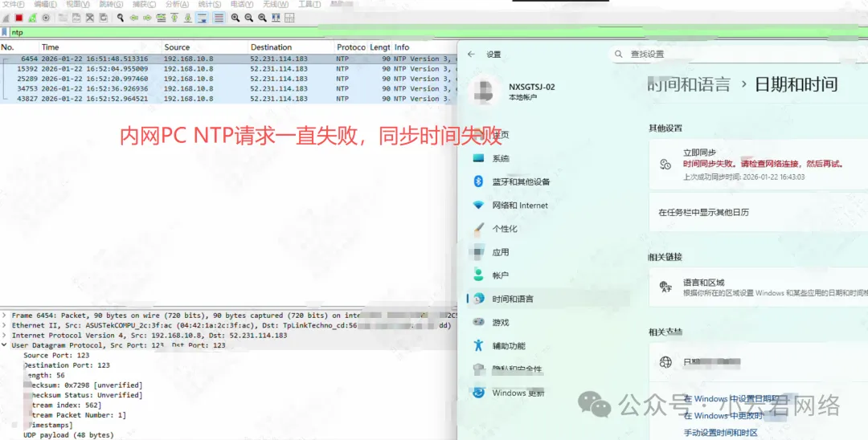Click the Resize columns toolbar icon
Image resolution: width=868 pixels, height=440 pixels.
pyautogui.click(x=289, y=17)
